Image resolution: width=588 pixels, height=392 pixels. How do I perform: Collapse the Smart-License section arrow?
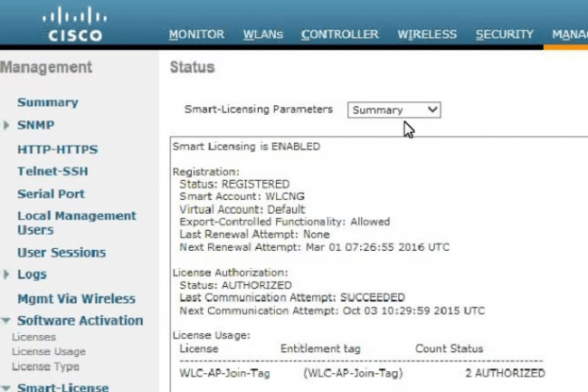(x=6, y=387)
